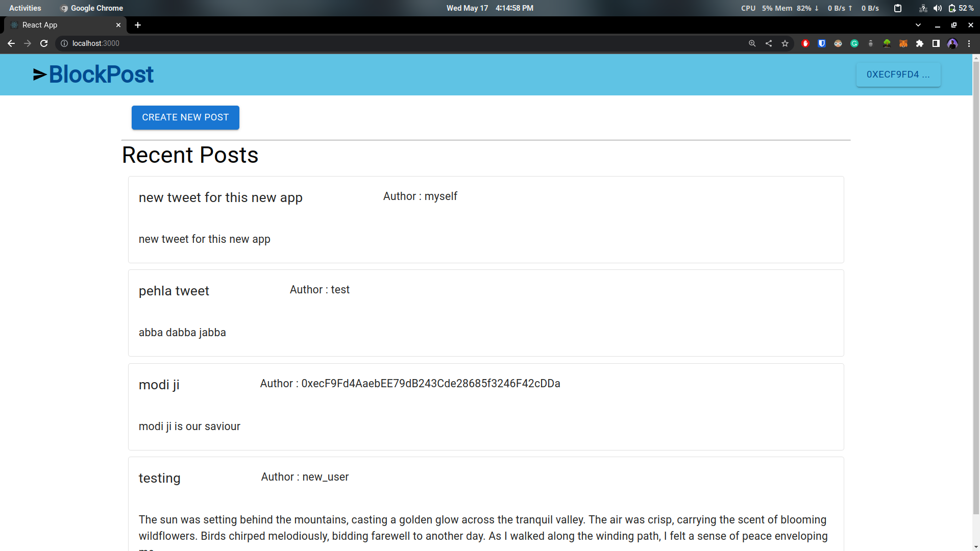Reload the localhost page
The image size is (980, 551).
pyautogui.click(x=44, y=44)
